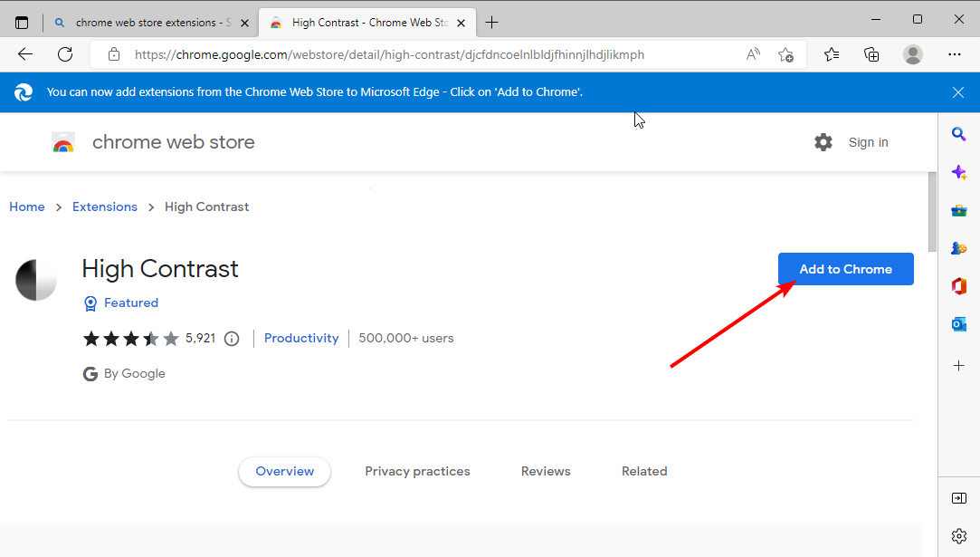The height and width of the screenshot is (557, 980).
Task: Add High Contrast extension rating info tooltip icon
Action: [232, 338]
